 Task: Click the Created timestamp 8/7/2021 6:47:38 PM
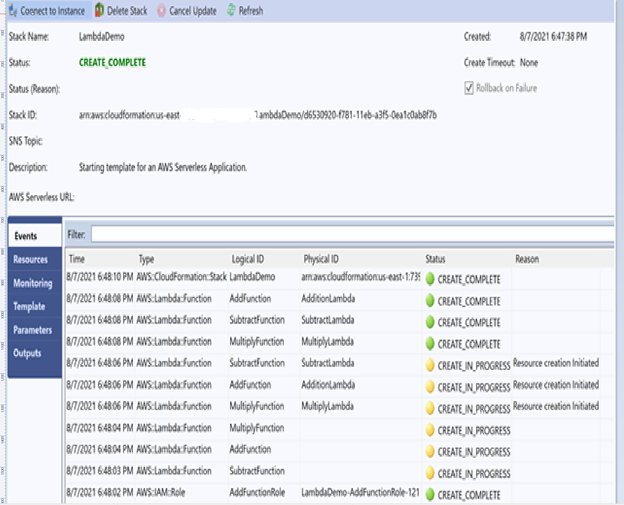[553, 37]
